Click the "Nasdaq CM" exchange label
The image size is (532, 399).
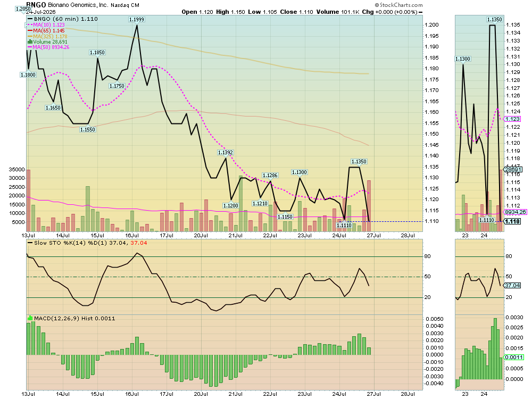tap(125, 5)
